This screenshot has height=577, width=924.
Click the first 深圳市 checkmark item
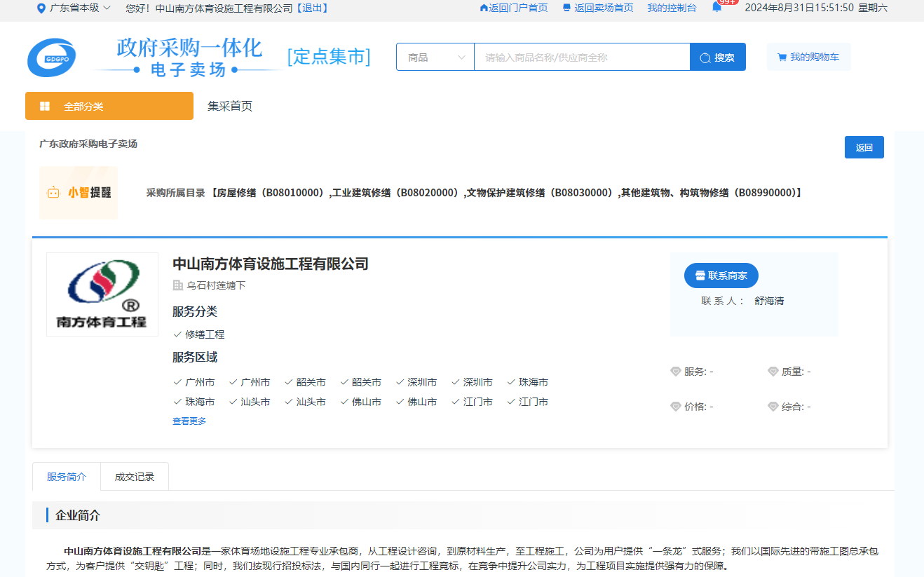coord(416,382)
